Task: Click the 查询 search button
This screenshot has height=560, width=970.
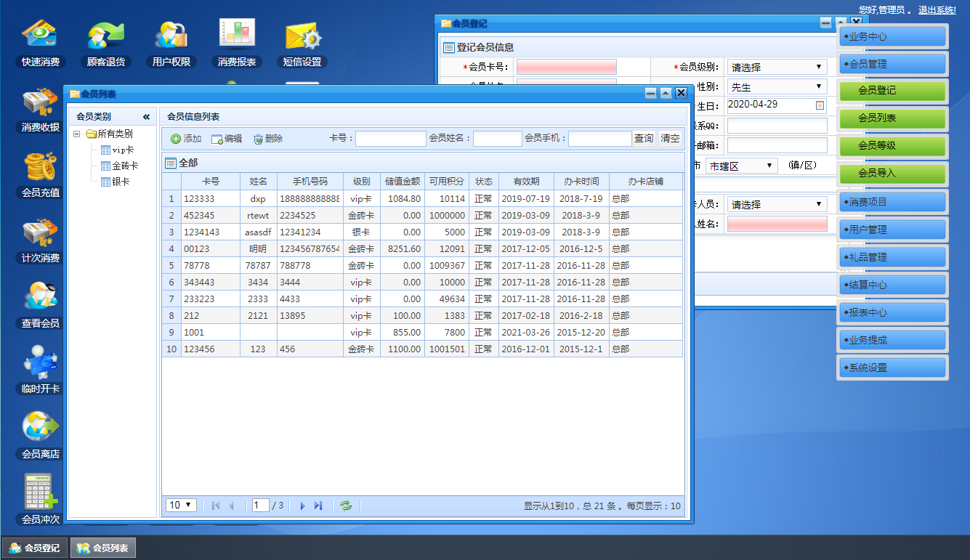Action: [x=644, y=139]
